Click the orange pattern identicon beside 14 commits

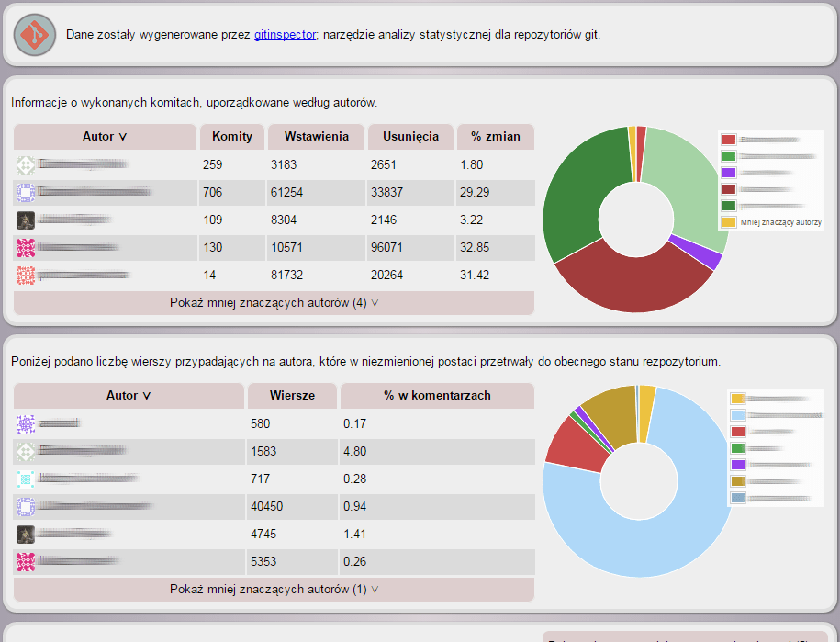[26, 276]
